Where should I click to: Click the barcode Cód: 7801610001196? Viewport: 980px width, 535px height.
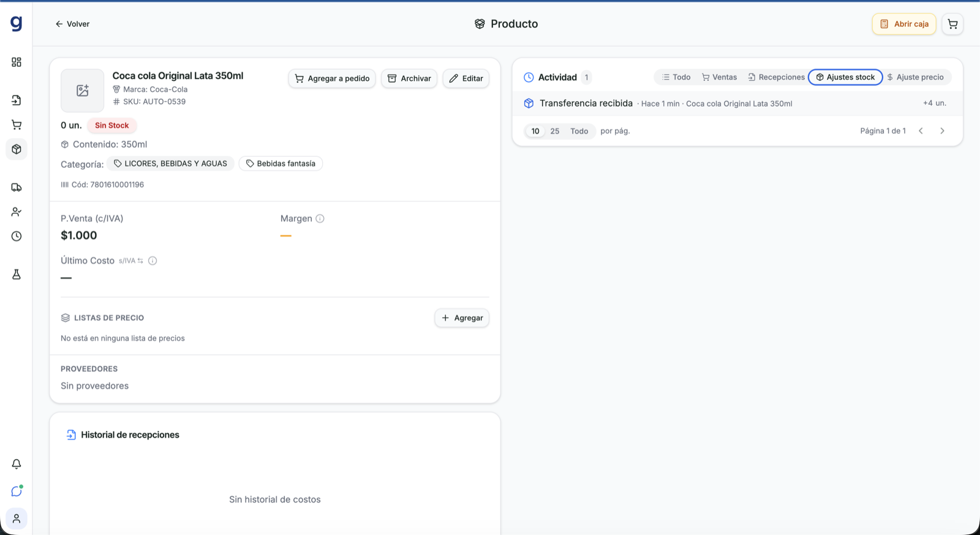click(102, 184)
